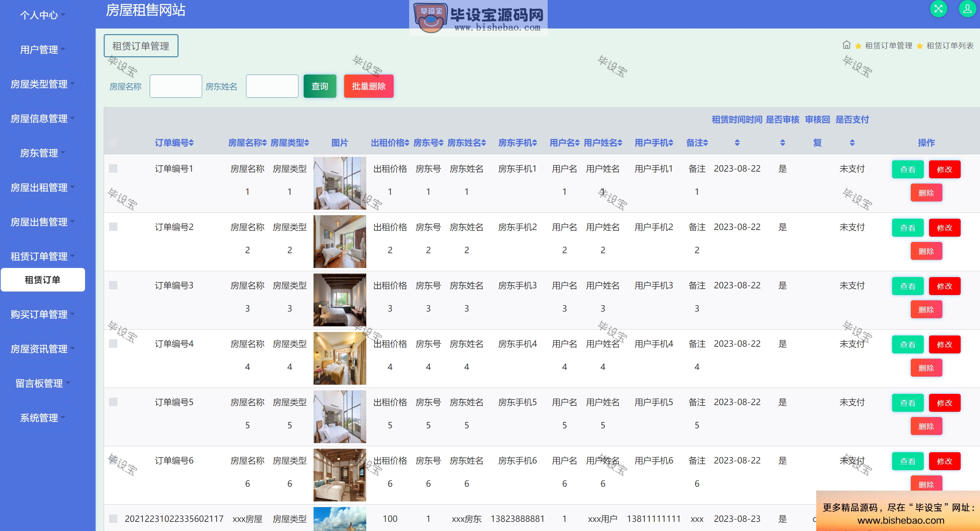This screenshot has height=531, width=980.
Task: Click the 租赁订单管理 breadcrumb link
Action: 888,46
